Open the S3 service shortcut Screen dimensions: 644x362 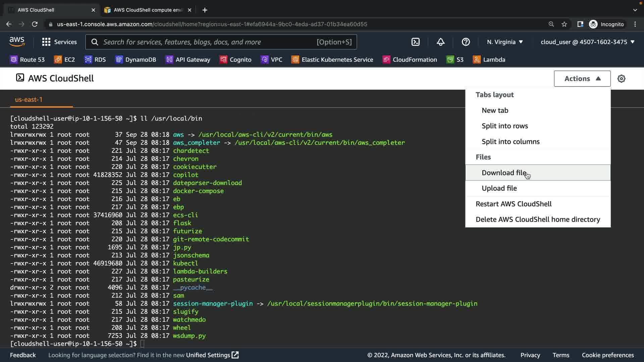pyautogui.click(x=455, y=60)
